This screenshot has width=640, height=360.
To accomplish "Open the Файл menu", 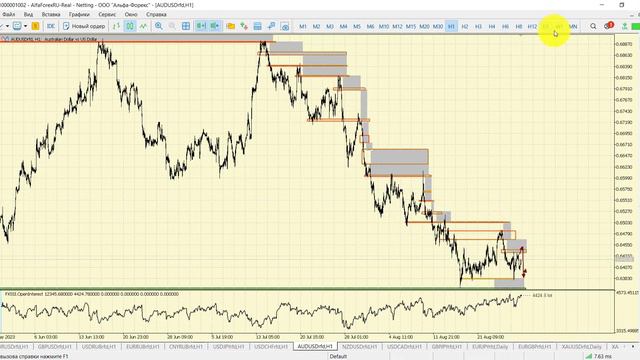I will 8,14.
